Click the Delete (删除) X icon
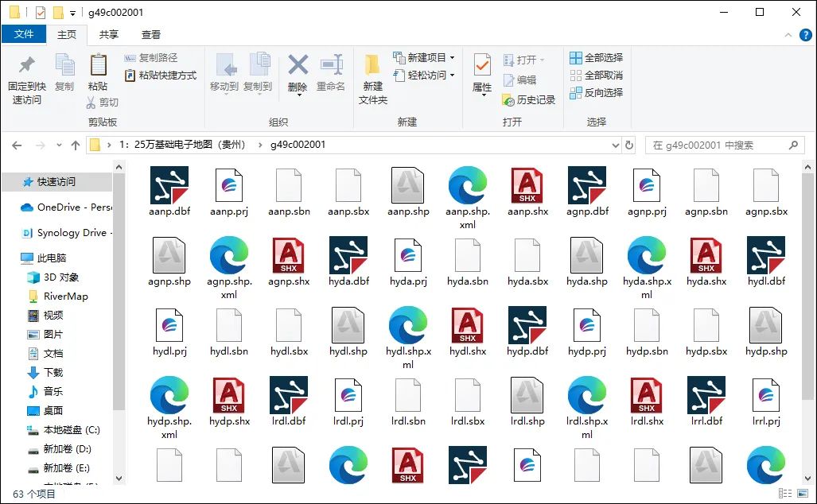817x504 pixels. (298, 64)
